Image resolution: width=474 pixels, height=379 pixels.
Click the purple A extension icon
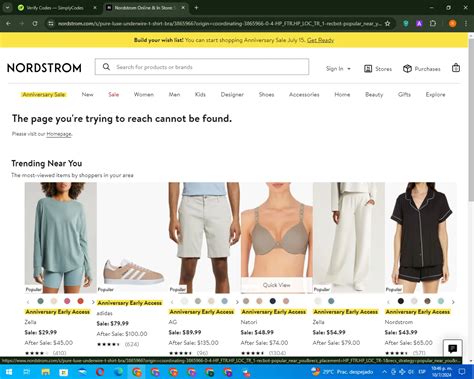pyautogui.click(x=419, y=23)
